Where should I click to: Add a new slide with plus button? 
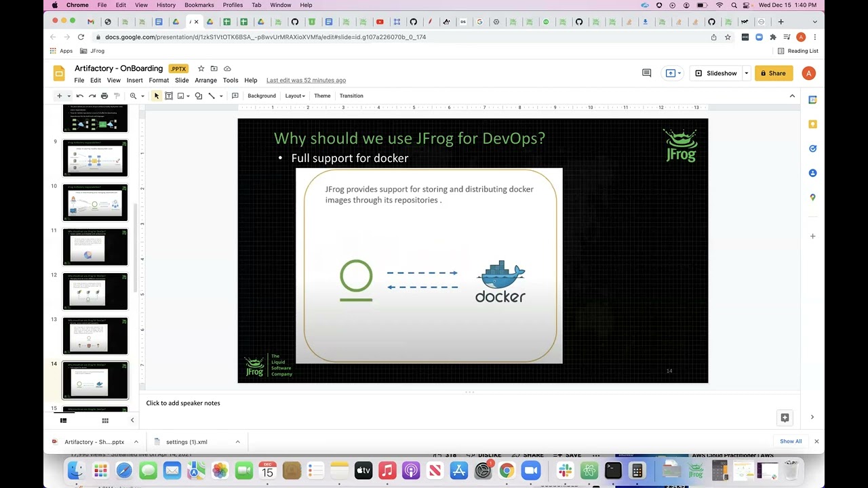click(59, 96)
